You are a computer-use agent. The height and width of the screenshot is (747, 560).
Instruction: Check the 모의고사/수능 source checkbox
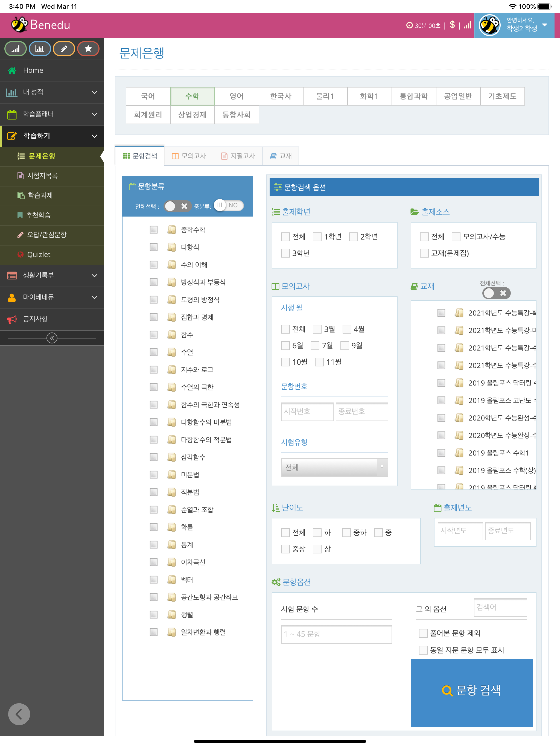[x=456, y=237]
